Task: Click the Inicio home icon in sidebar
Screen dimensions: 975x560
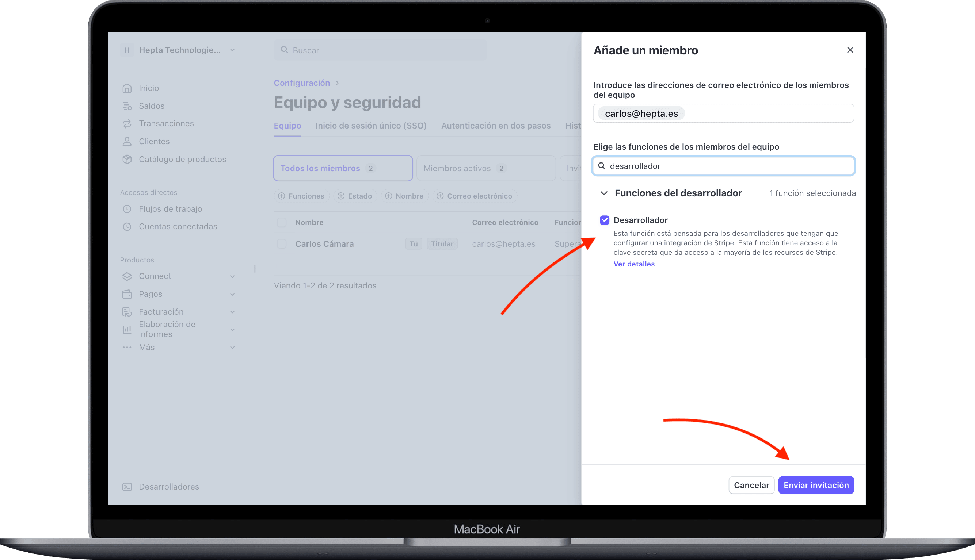Action: coord(127,88)
